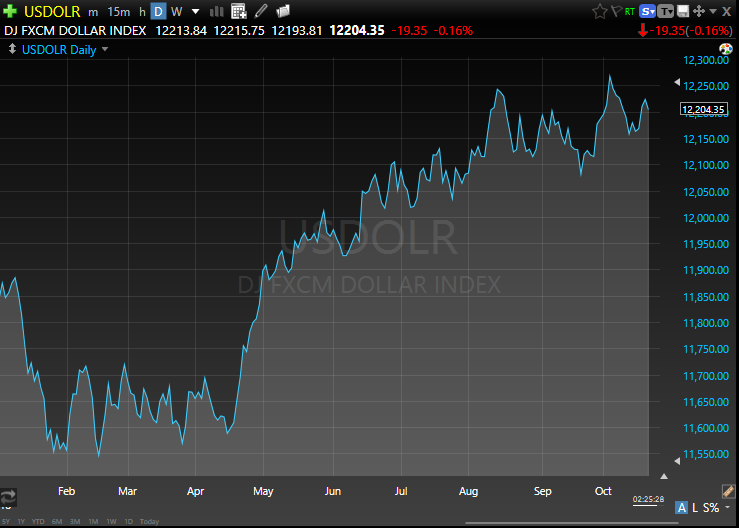Click the pencil edit icon at bottom right
The height and width of the screenshot is (528, 739).
[x=729, y=491]
